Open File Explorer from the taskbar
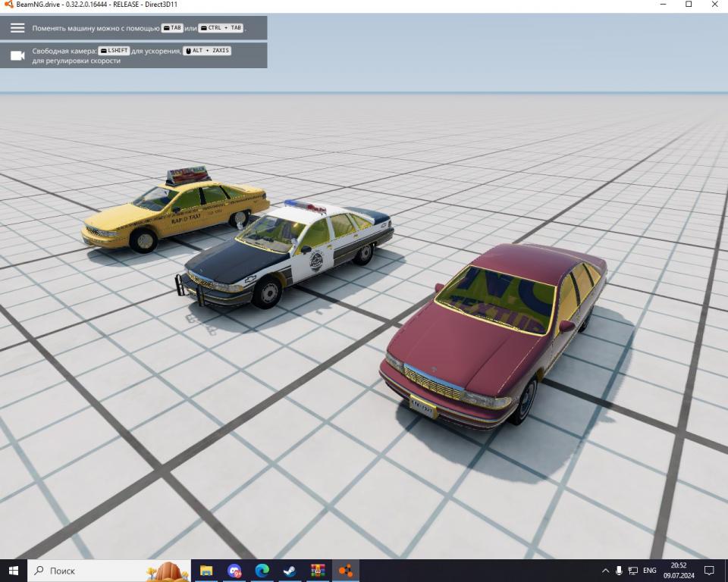 pyautogui.click(x=206, y=571)
